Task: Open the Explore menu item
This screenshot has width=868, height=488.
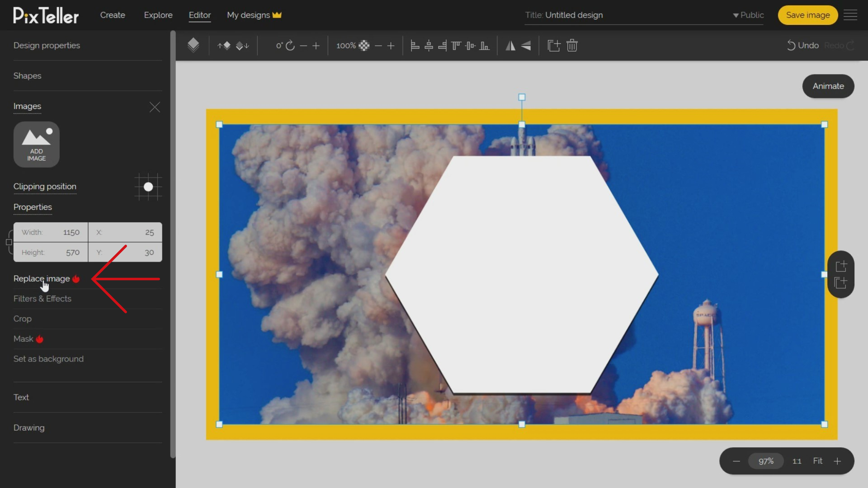Action: coord(158,15)
